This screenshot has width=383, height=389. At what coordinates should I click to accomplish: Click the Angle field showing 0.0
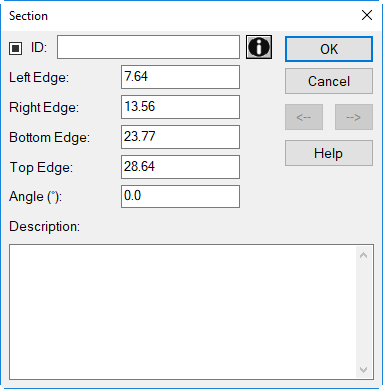[180, 197]
